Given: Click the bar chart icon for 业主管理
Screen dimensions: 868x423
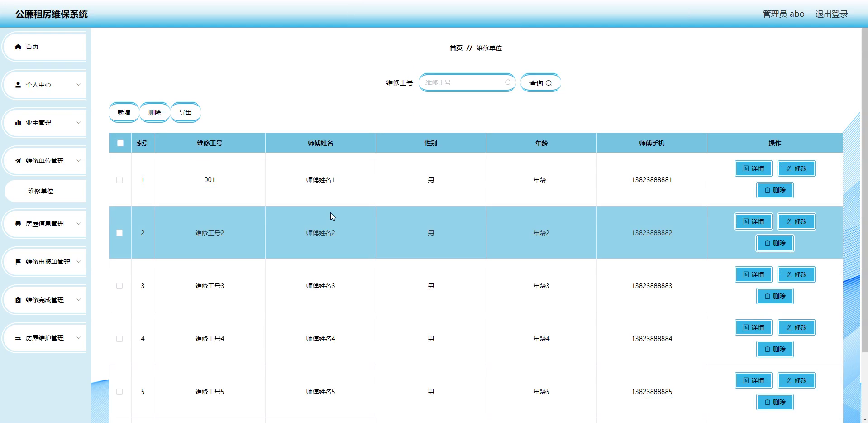Looking at the screenshot, I should pyautogui.click(x=18, y=123).
